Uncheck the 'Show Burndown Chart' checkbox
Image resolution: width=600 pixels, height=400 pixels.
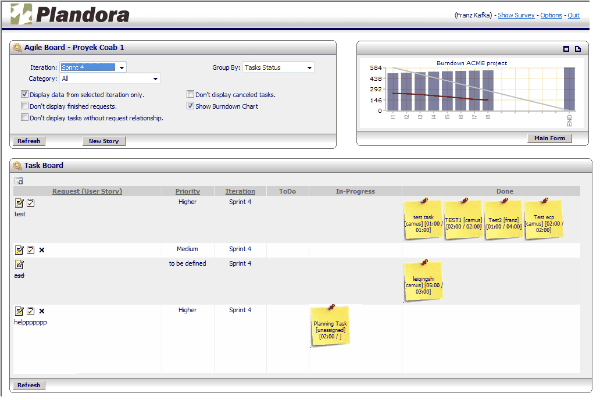(x=189, y=105)
